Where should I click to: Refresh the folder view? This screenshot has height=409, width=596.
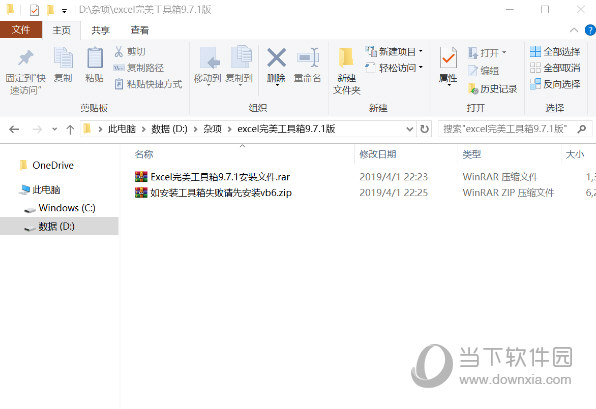424,129
